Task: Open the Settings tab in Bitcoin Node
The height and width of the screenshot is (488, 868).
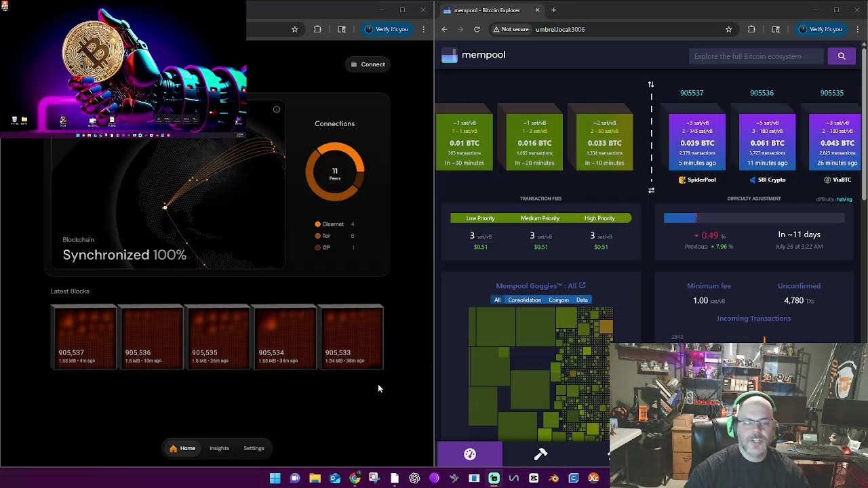Action: tap(254, 448)
